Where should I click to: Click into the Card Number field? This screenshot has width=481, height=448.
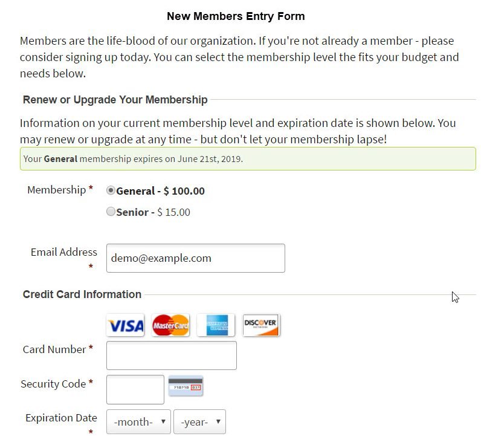click(172, 355)
